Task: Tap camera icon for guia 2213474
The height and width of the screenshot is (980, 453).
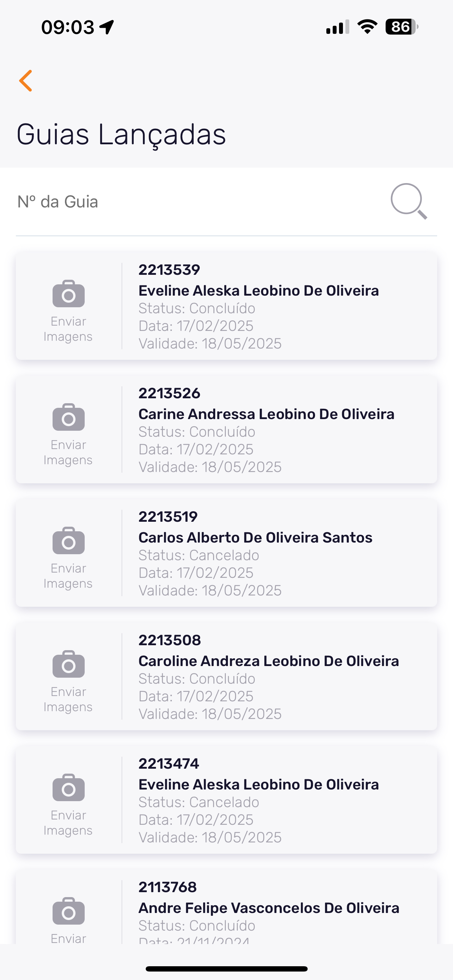Action: (x=68, y=787)
